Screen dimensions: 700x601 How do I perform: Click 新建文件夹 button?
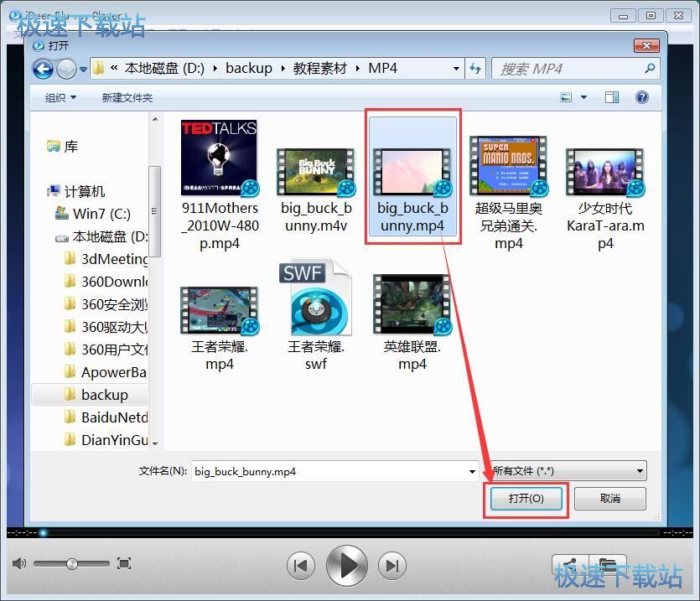[127, 97]
